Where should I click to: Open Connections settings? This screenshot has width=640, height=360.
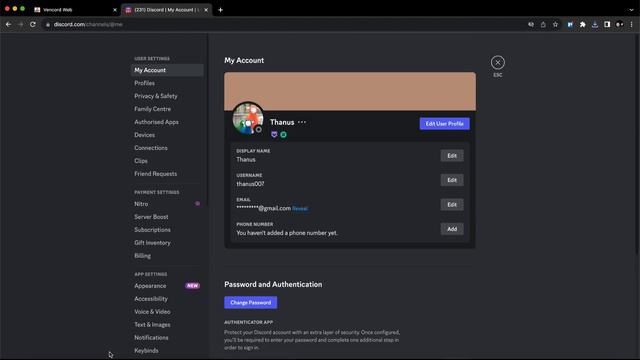[167, 148]
